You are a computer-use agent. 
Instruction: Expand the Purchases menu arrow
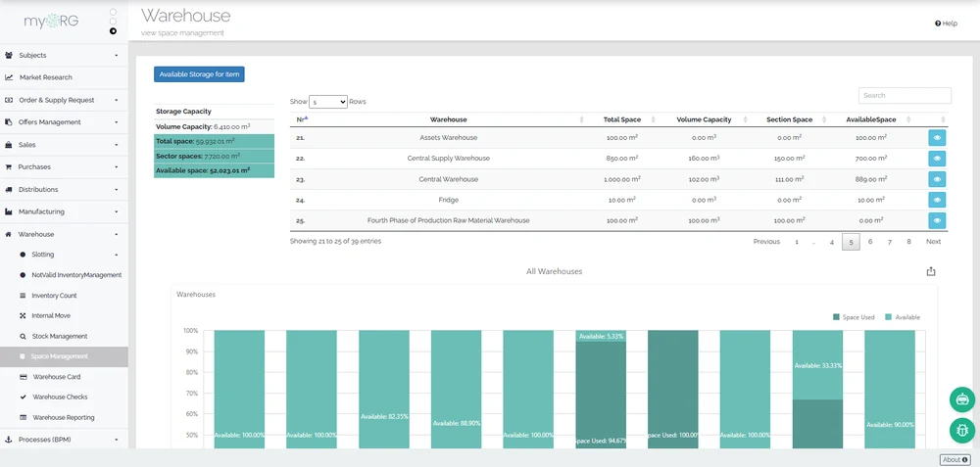[117, 167]
